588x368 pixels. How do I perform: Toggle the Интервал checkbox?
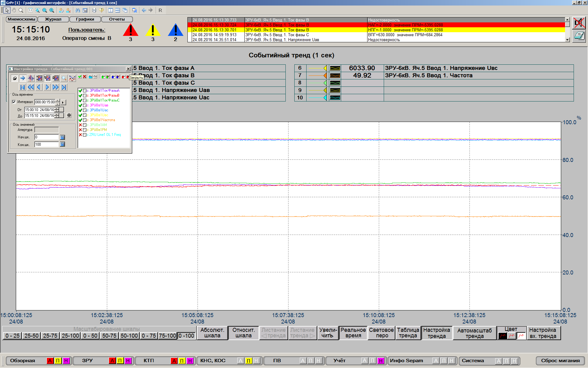pos(14,102)
